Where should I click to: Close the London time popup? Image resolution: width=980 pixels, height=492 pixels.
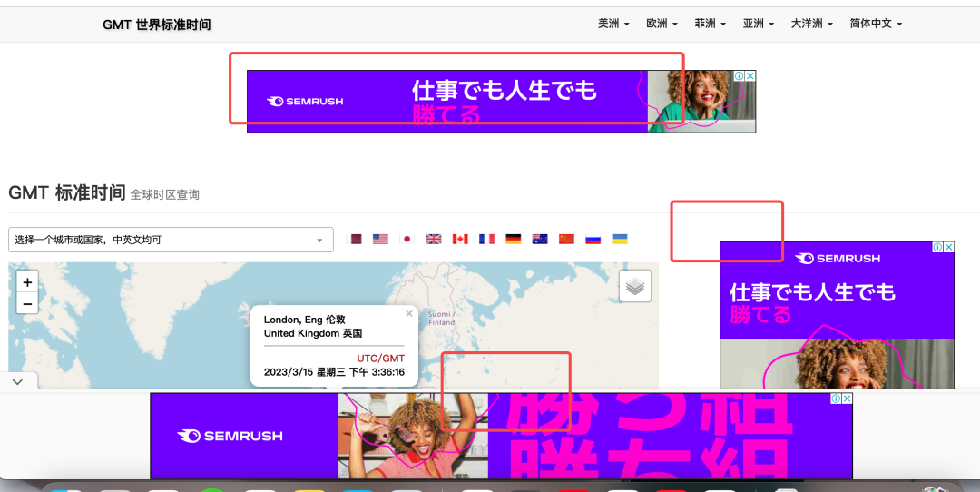[x=408, y=313]
